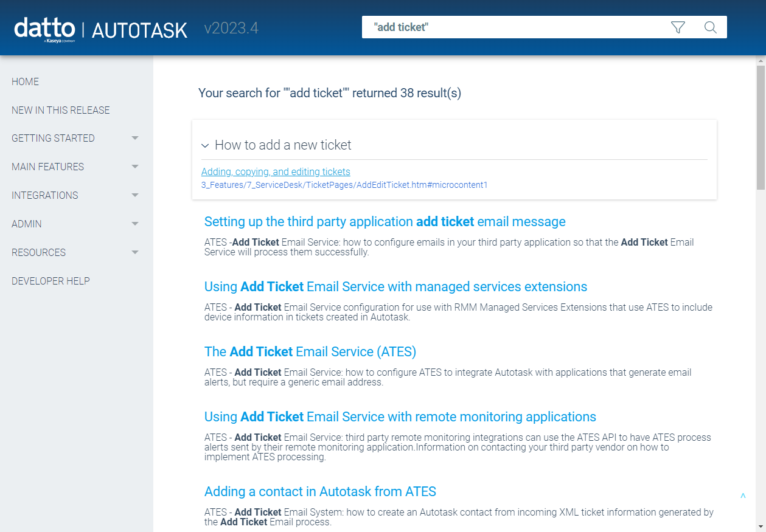
Task: Open 'Using Add Ticket Email Service with remote monitoring applications'
Action: pos(400,416)
